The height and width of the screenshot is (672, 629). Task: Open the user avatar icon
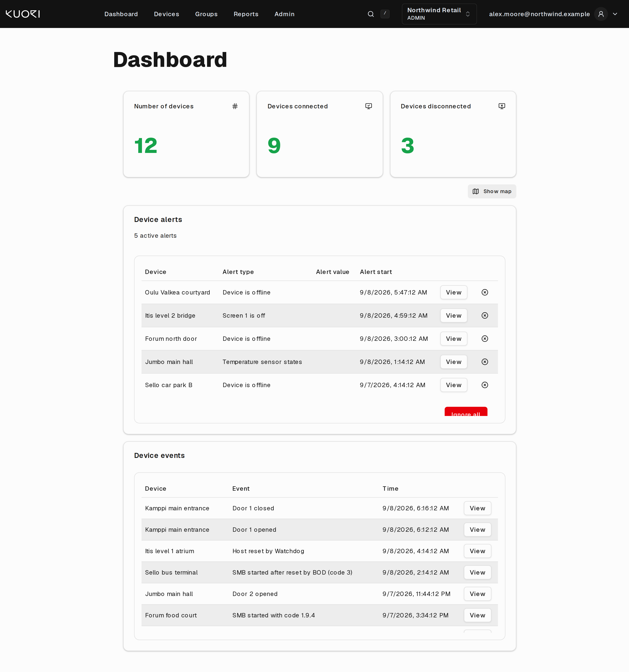pyautogui.click(x=601, y=14)
